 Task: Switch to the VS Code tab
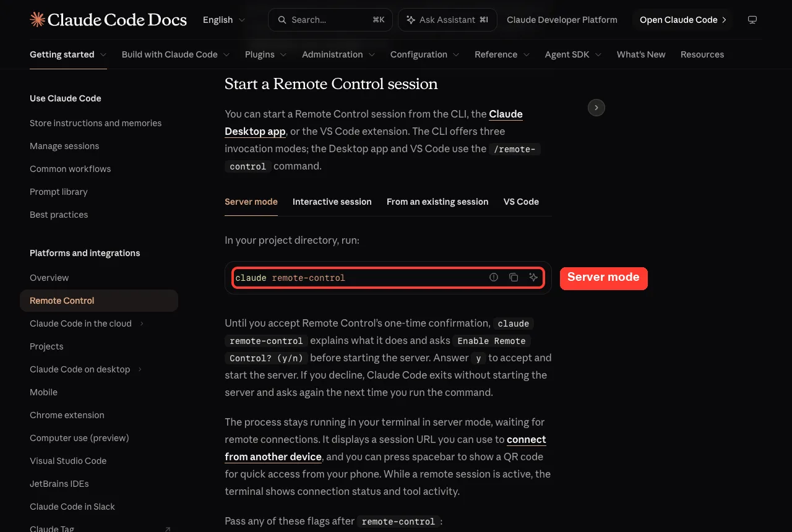pyautogui.click(x=521, y=202)
